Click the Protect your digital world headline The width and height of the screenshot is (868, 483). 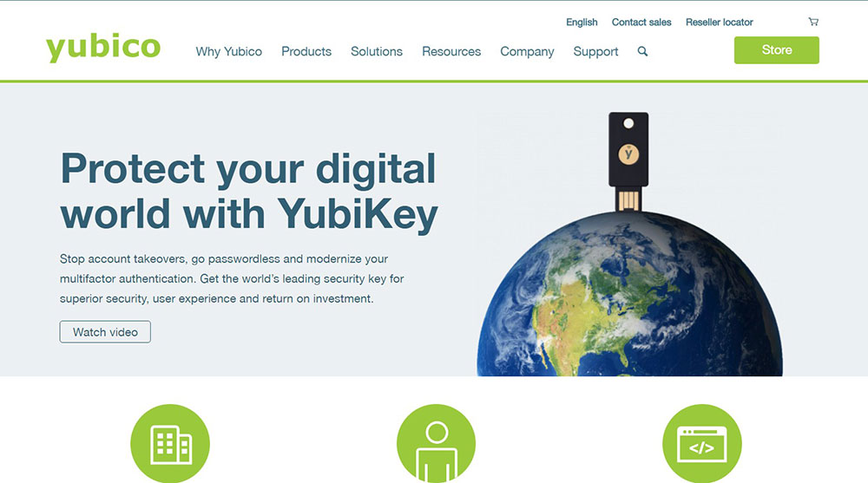point(249,191)
